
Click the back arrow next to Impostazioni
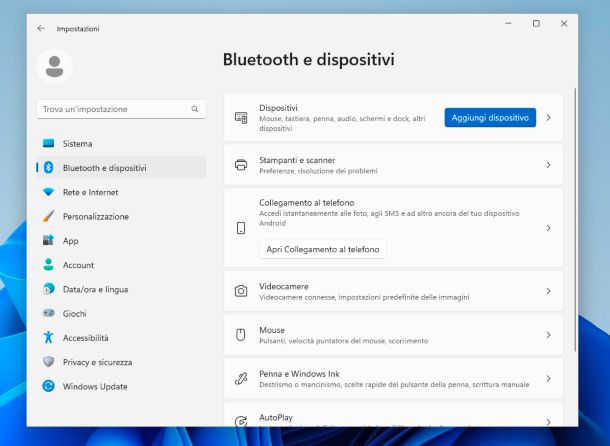(40, 28)
